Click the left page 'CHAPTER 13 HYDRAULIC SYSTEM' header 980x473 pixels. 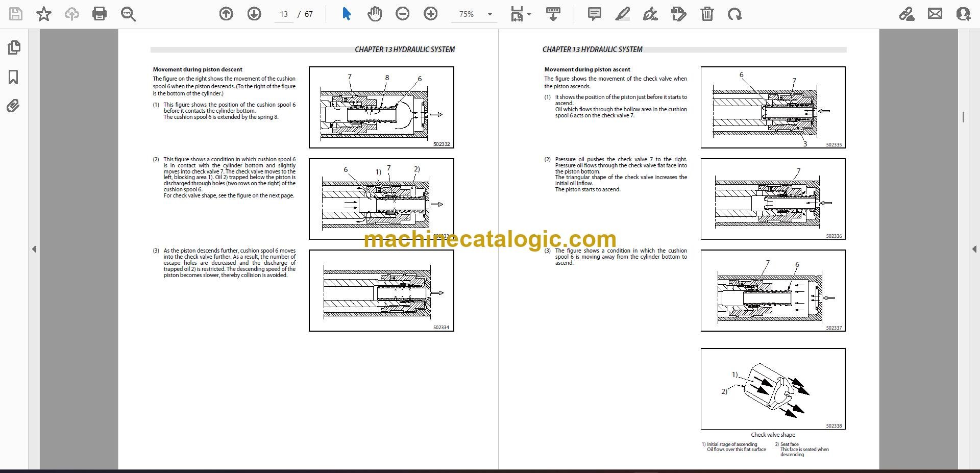click(405, 49)
